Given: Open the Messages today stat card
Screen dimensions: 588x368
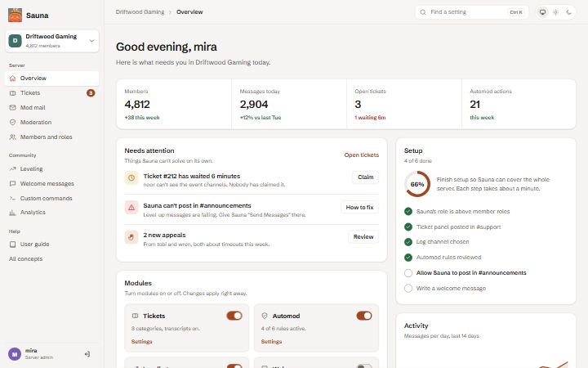Looking at the screenshot, I should [289, 104].
